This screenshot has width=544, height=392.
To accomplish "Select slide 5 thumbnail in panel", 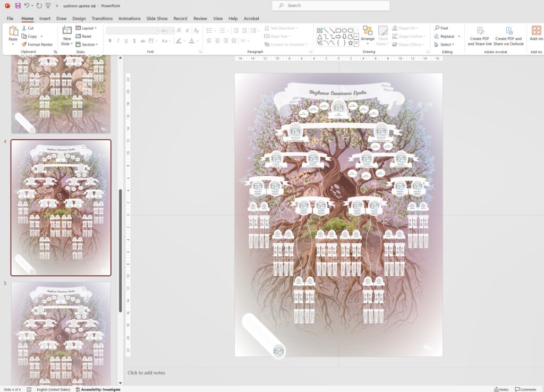I will (61, 334).
